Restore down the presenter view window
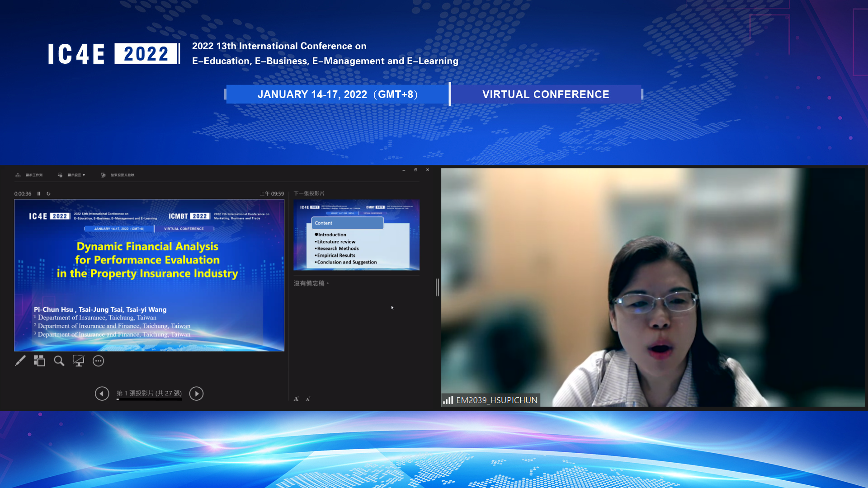The height and width of the screenshot is (488, 868). click(415, 170)
